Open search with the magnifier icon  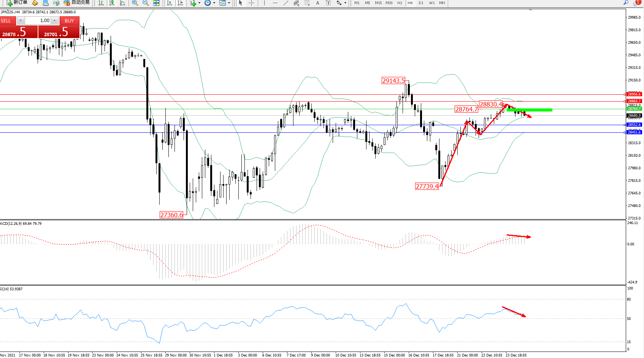point(626,3)
